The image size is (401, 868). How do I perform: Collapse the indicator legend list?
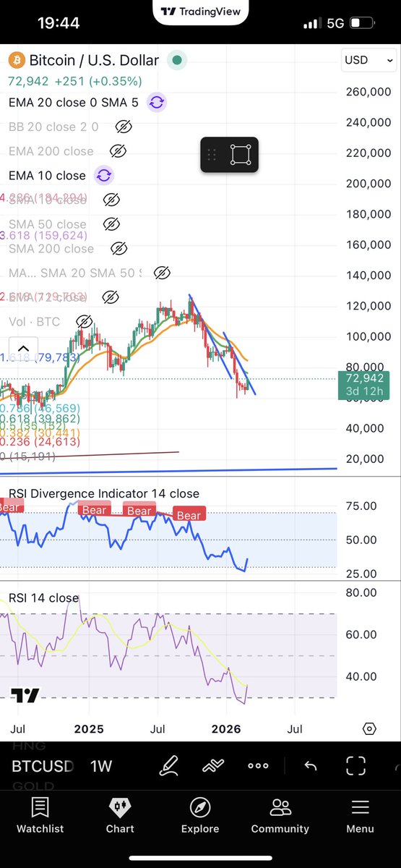23,348
